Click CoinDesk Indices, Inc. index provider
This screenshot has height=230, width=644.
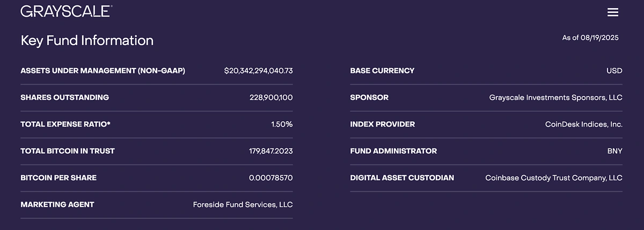click(584, 124)
